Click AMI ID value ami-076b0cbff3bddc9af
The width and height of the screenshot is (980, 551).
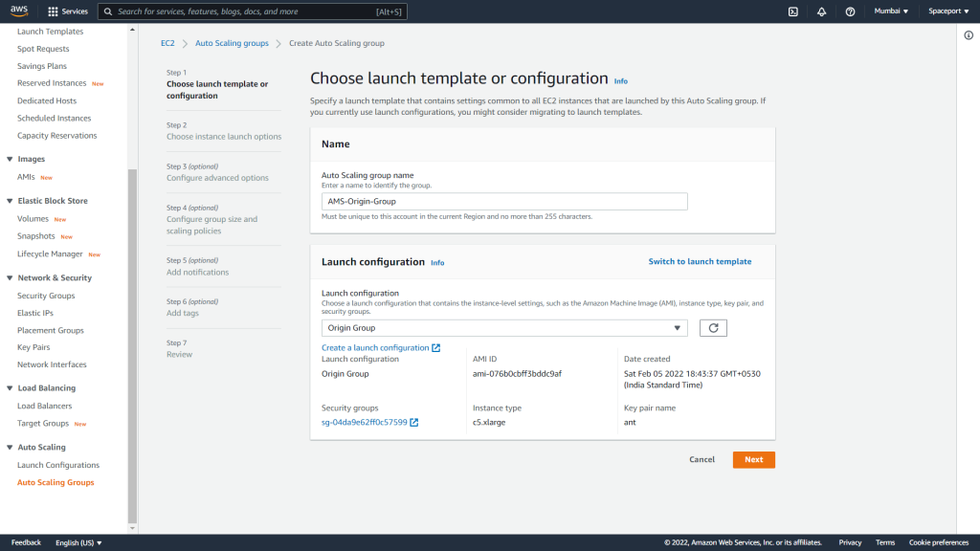[517, 374]
